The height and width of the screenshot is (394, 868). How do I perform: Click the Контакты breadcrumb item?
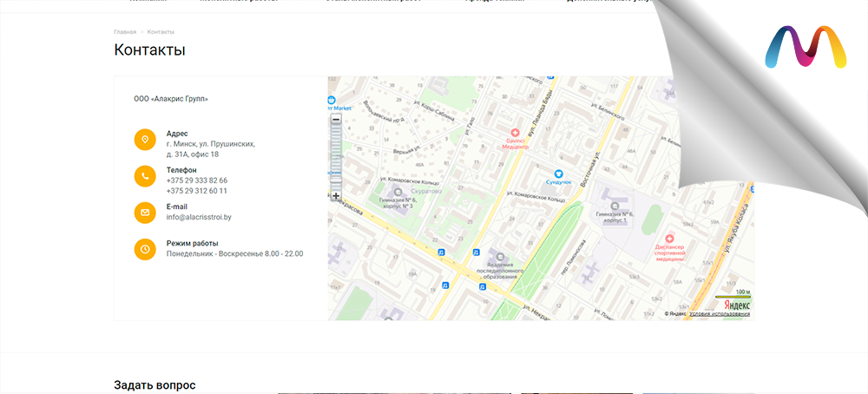pos(161,32)
